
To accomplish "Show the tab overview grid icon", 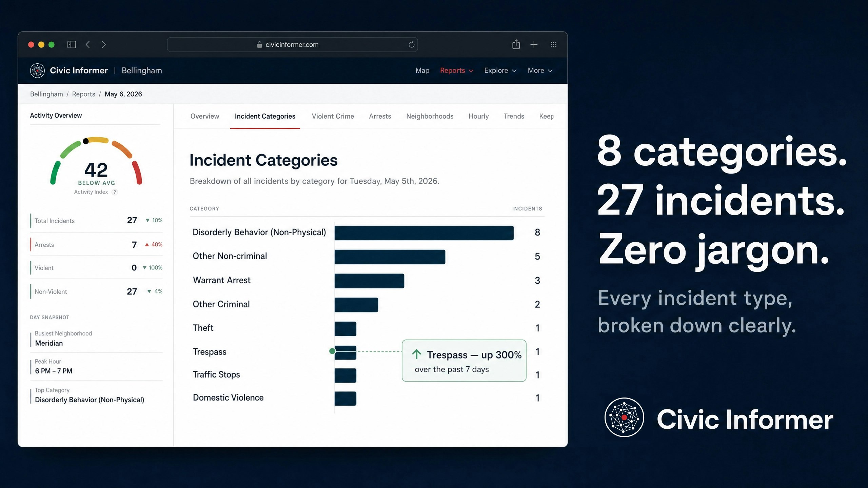I will (554, 44).
